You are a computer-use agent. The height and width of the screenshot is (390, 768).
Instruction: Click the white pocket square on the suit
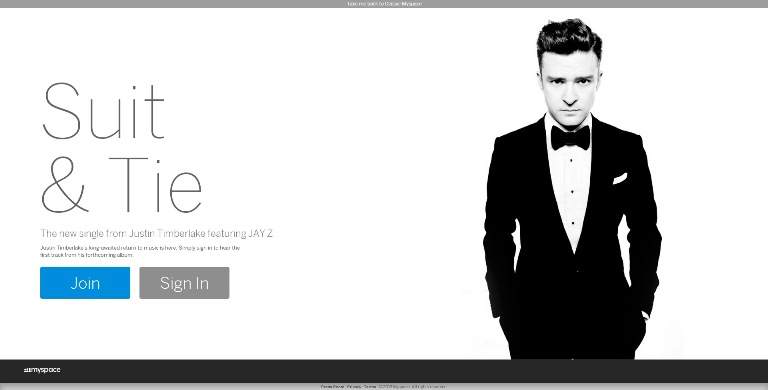(x=620, y=178)
